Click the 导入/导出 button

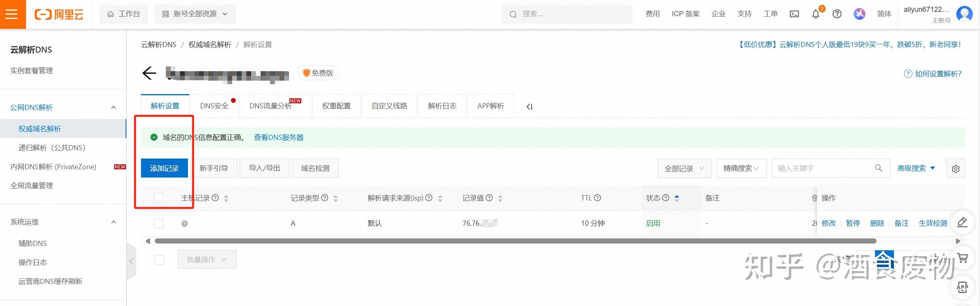pyautogui.click(x=265, y=168)
